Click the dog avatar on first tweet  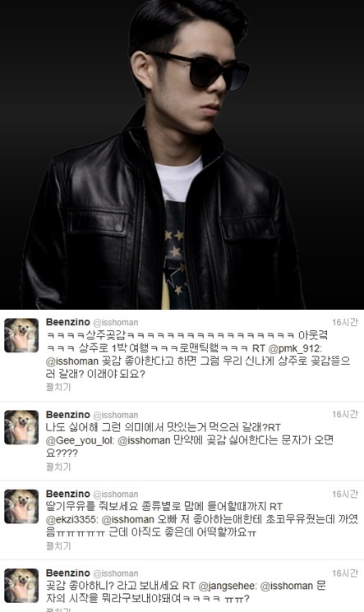click(21, 335)
